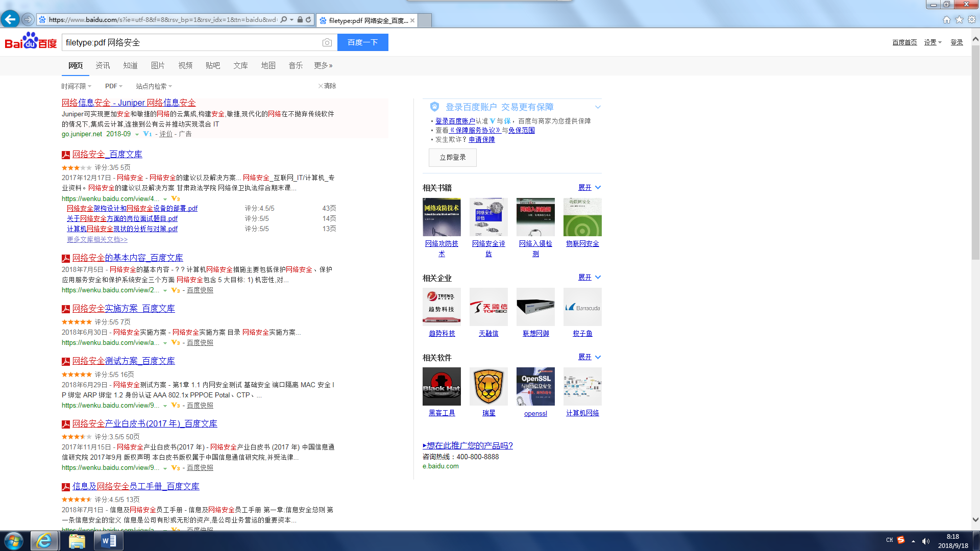Click the Baidu logo
Screen dimensions: 980x551
tap(31, 42)
